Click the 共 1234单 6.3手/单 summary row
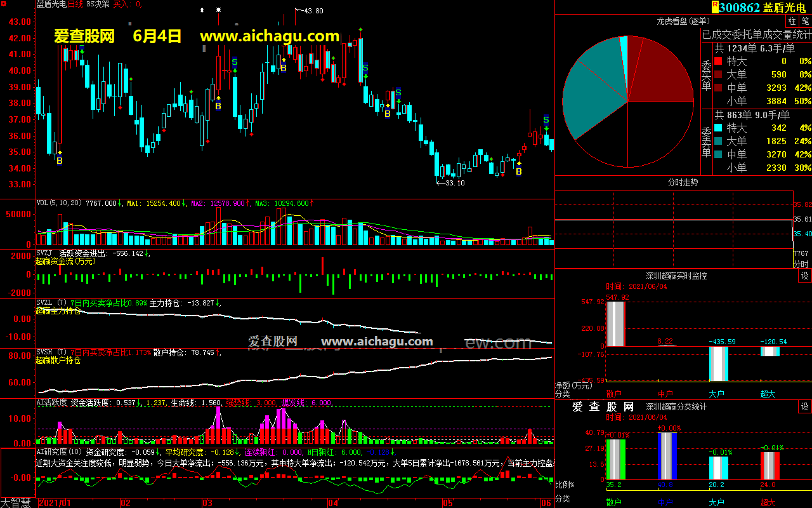812x508 pixels. [755, 48]
